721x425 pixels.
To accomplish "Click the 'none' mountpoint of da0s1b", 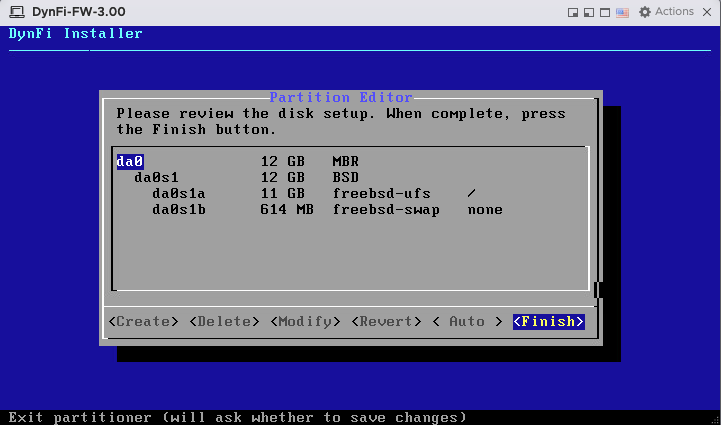I will (x=485, y=210).
